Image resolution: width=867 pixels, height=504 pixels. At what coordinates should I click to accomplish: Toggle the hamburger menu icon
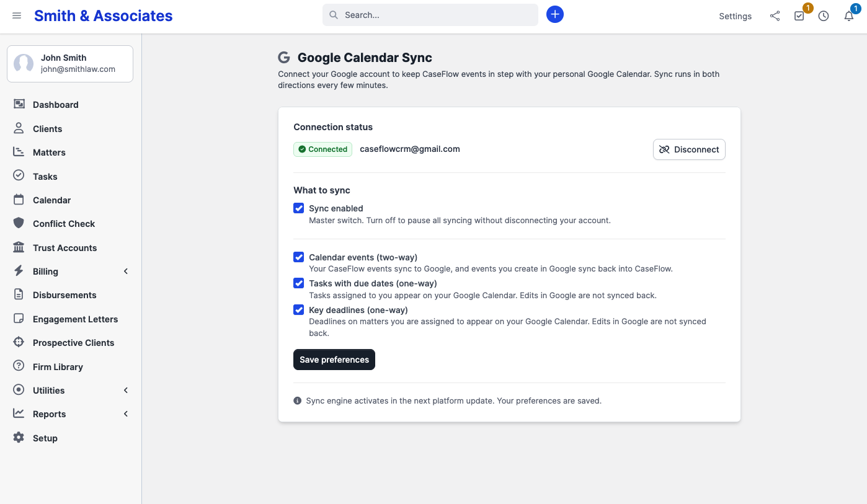point(17,15)
